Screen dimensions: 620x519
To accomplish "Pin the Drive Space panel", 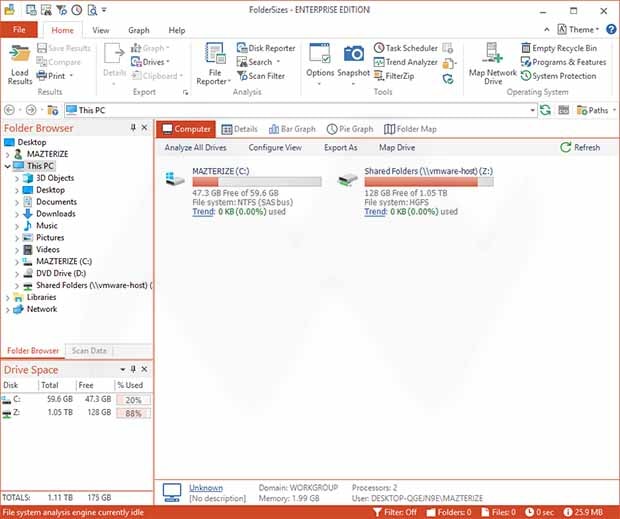I will pyautogui.click(x=133, y=369).
